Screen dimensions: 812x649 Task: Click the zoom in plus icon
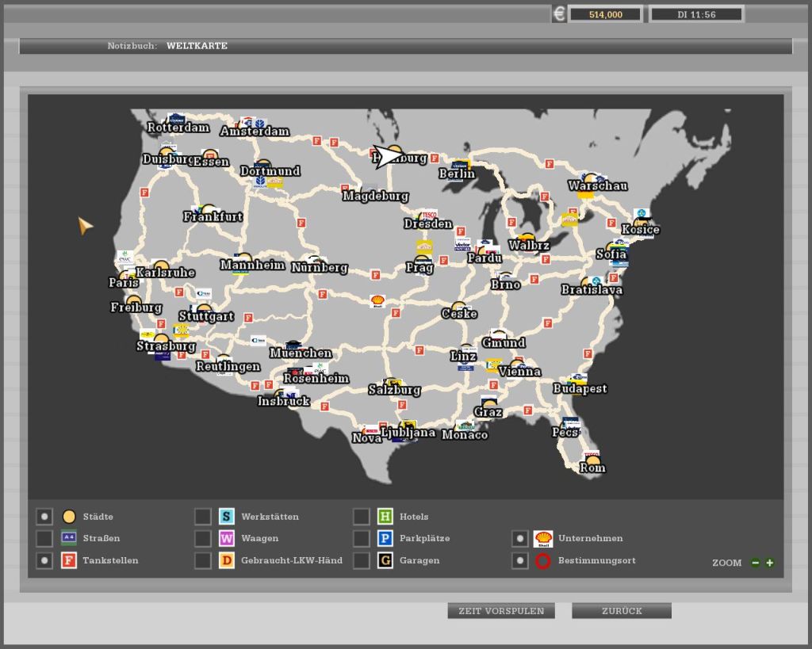pos(769,563)
